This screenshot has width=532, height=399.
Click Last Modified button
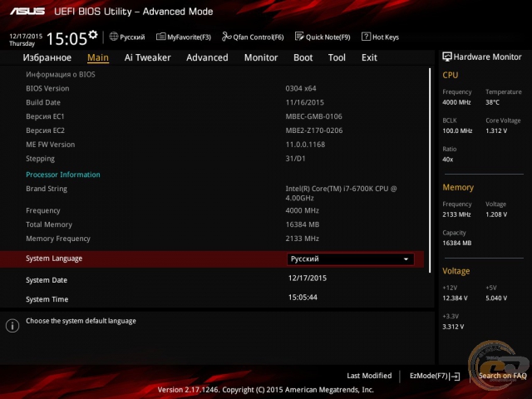(x=369, y=376)
